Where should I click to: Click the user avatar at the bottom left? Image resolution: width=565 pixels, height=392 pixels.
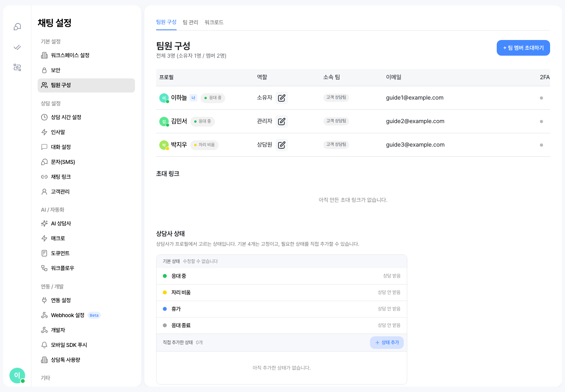click(x=17, y=376)
